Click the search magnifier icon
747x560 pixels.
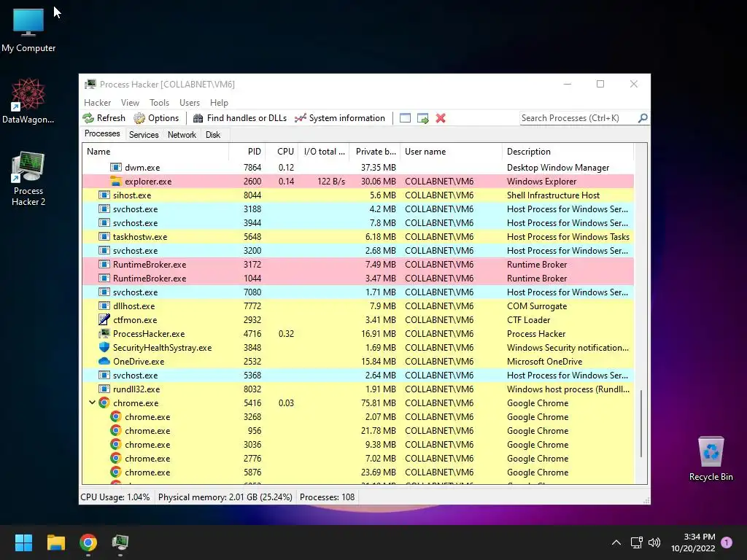point(643,117)
